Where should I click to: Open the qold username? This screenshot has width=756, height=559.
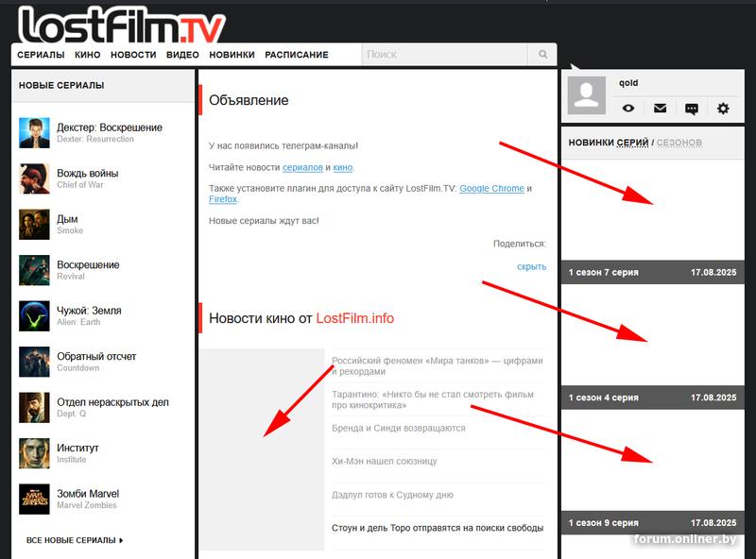(x=628, y=83)
